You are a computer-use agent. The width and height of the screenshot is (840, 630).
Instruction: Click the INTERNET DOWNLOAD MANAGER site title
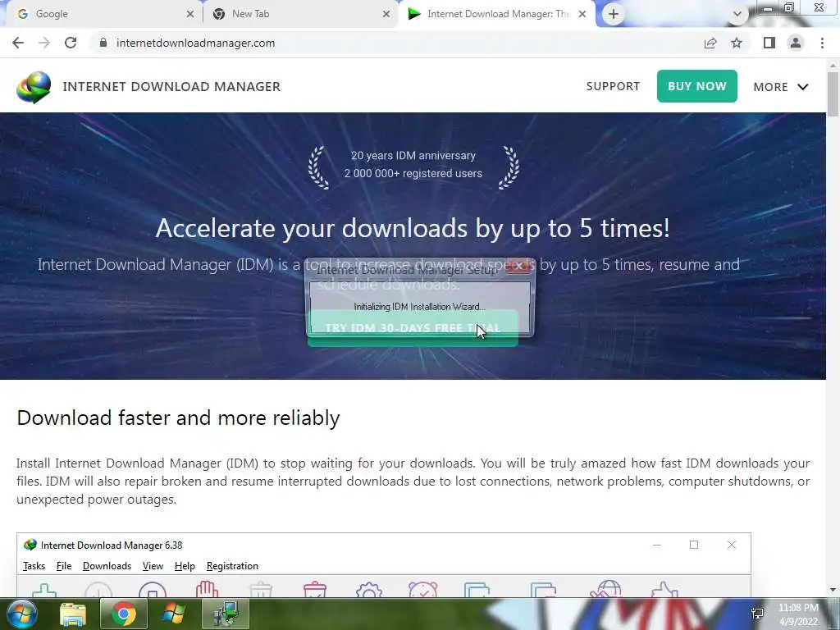coord(171,87)
